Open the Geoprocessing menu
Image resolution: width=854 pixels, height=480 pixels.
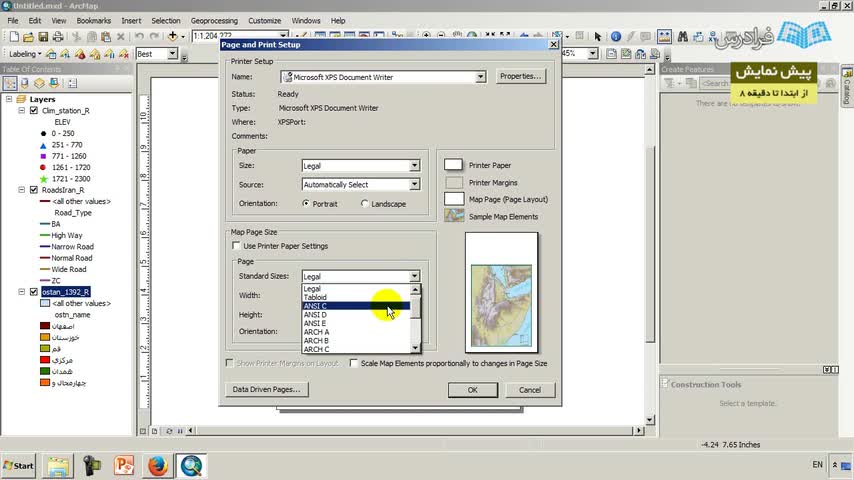coord(214,21)
